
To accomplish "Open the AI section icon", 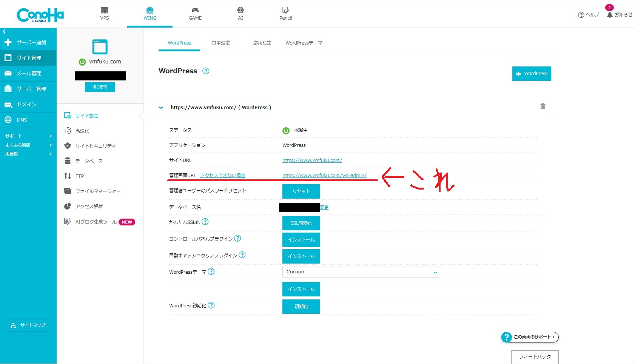I will [x=240, y=10].
